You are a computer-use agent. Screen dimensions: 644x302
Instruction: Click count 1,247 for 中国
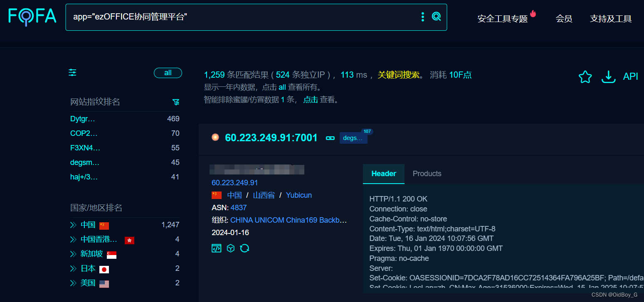click(x=170, y=225)
